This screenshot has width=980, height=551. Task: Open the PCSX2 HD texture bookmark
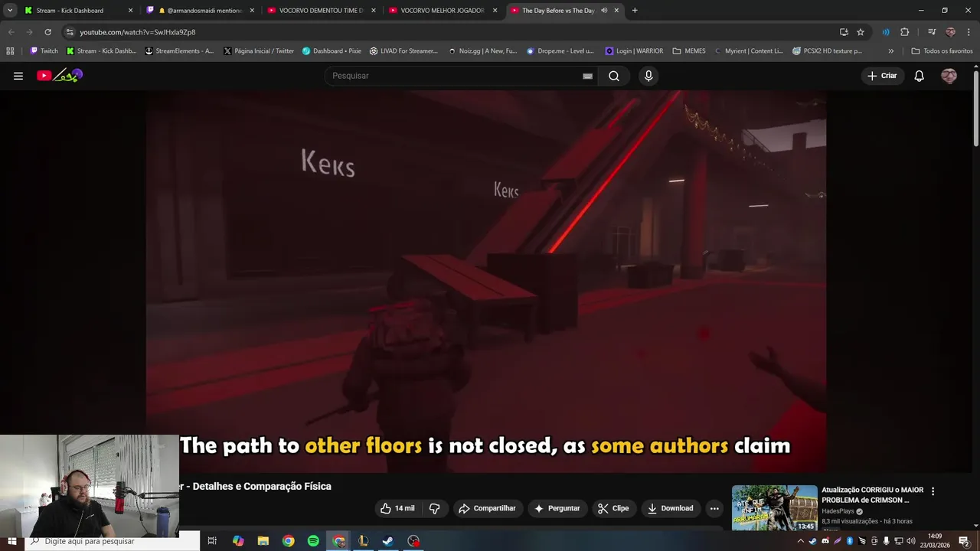click(827, 51)
